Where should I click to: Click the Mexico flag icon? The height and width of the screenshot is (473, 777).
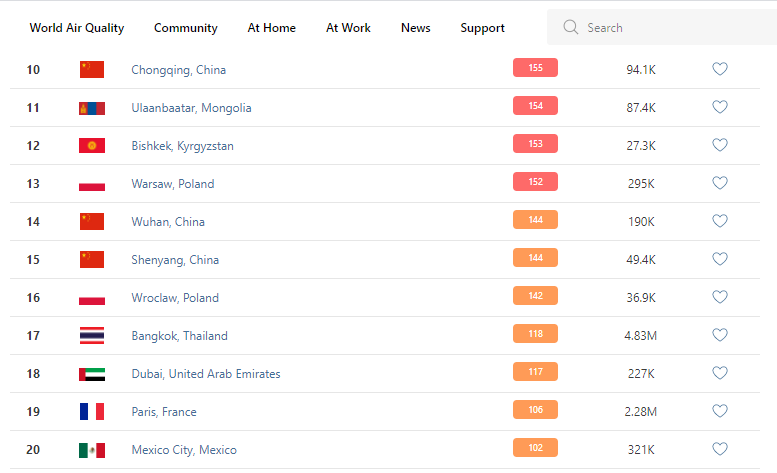tap(92, 450)
